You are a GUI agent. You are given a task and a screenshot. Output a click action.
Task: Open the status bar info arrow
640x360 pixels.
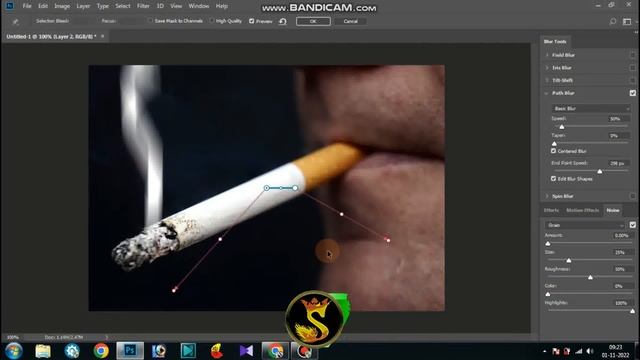(x=107, y=337)
